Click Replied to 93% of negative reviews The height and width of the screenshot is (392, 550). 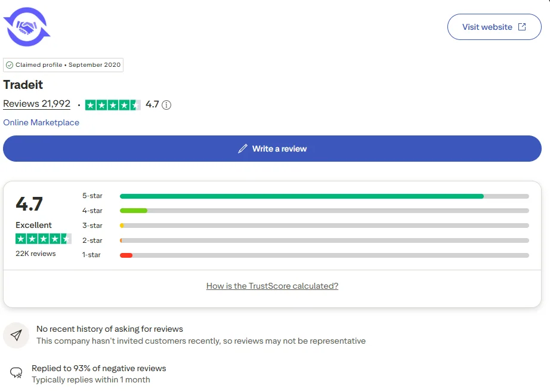tap(99, 368)
